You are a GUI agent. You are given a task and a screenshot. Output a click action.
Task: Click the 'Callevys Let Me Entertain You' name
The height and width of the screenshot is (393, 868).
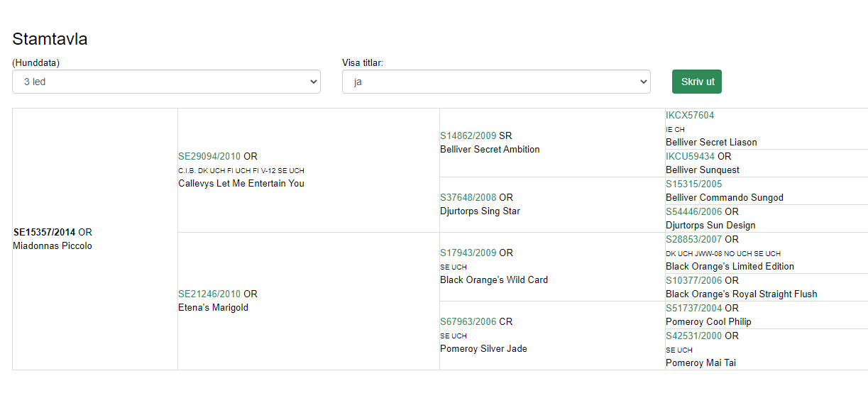tap(241, 183)
